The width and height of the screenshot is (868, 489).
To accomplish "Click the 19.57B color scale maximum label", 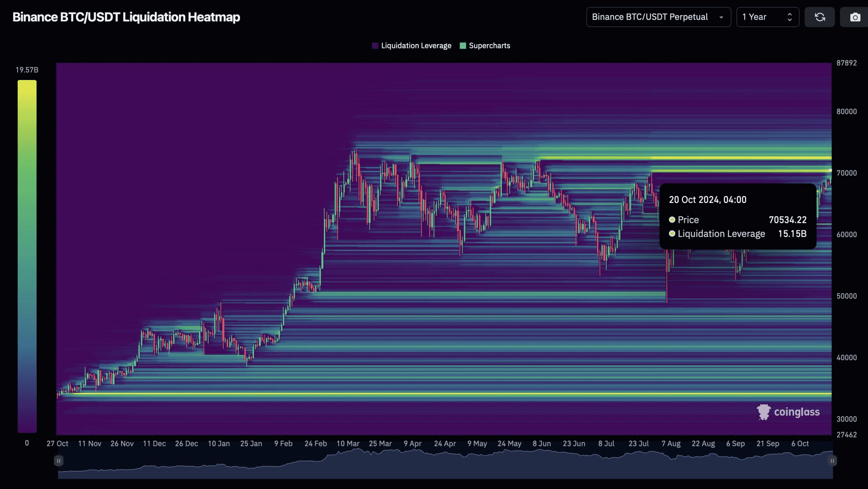I will tap(27, 70).
